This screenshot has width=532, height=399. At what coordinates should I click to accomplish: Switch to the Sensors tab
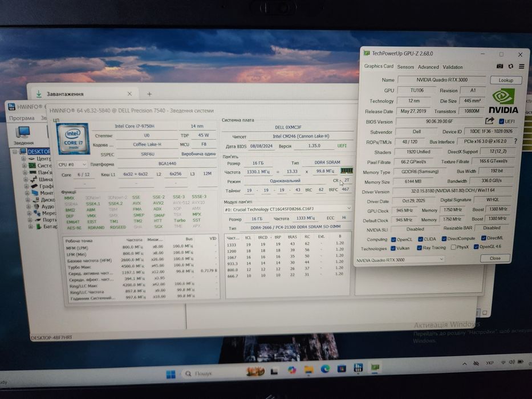405,67
